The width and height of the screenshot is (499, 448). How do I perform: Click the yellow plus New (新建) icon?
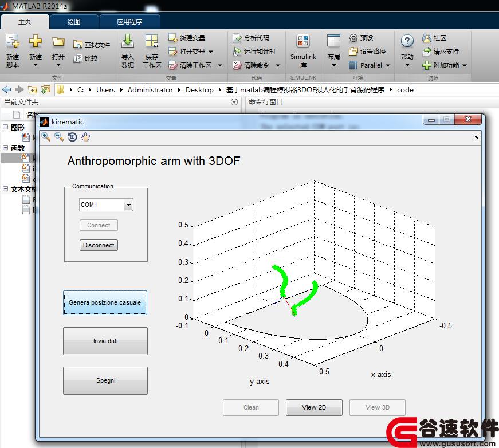point(36,41)
